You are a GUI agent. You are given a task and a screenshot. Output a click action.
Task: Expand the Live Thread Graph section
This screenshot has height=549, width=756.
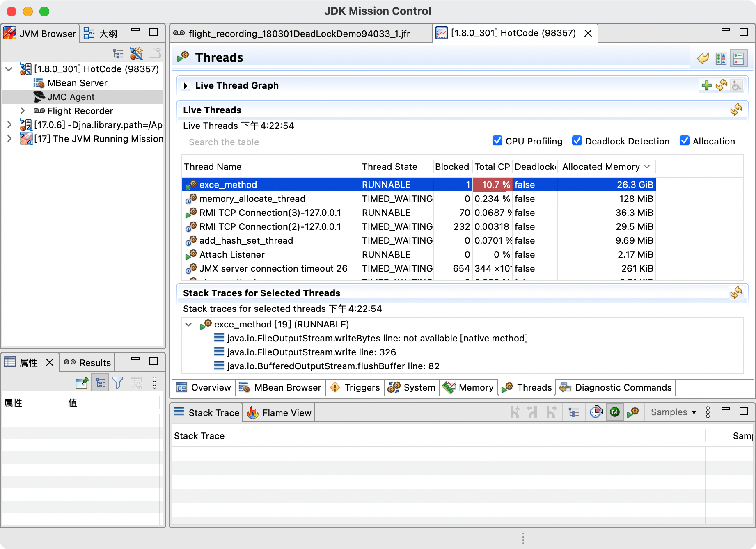click(186, 85)
